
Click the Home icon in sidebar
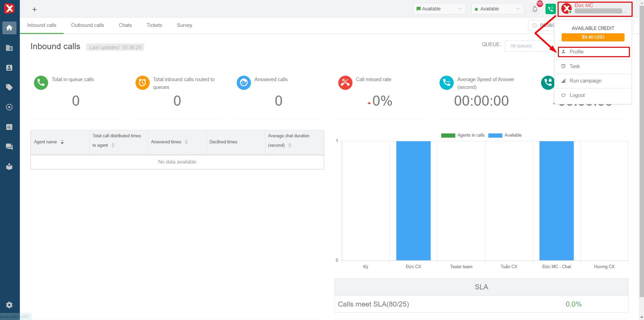(x=9, y=28)
